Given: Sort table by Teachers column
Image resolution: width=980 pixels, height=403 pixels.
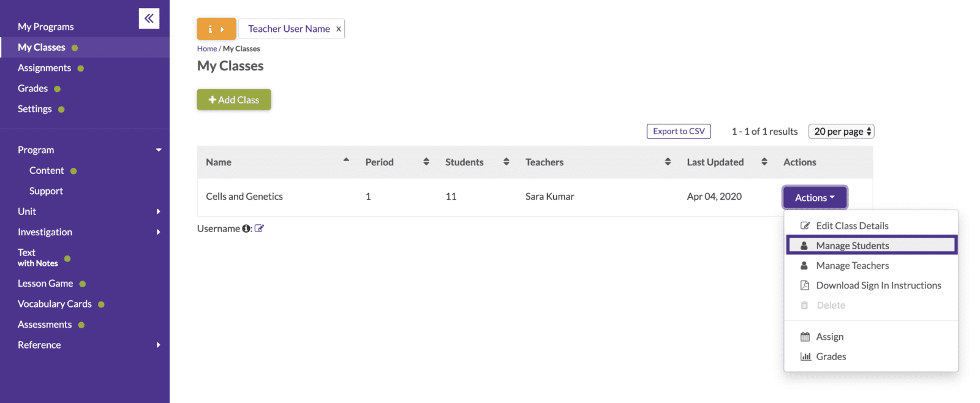Looking at the screenshot, I should [x=668, y=162].
